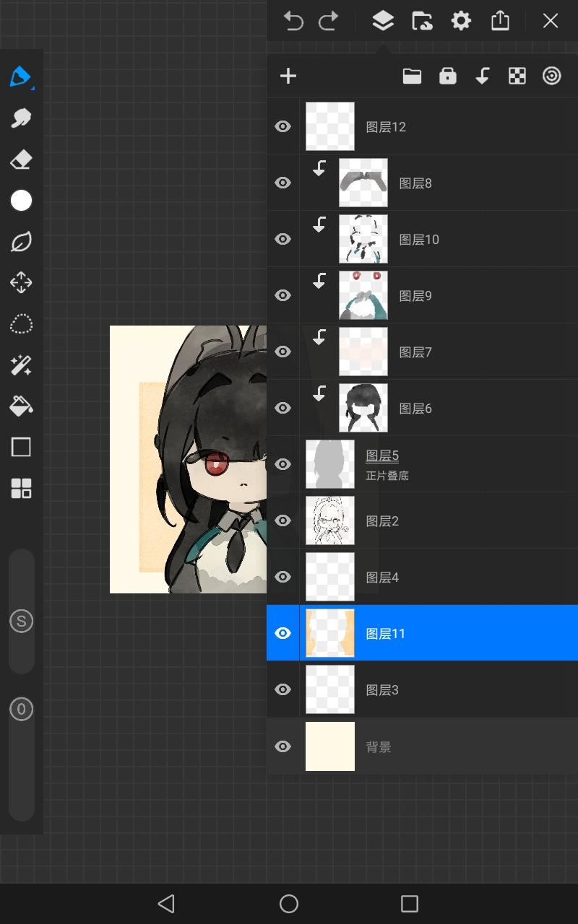Viewport: 578px width, 924px height.
Task: Hide layer 图层5
Action: (283, 465)
